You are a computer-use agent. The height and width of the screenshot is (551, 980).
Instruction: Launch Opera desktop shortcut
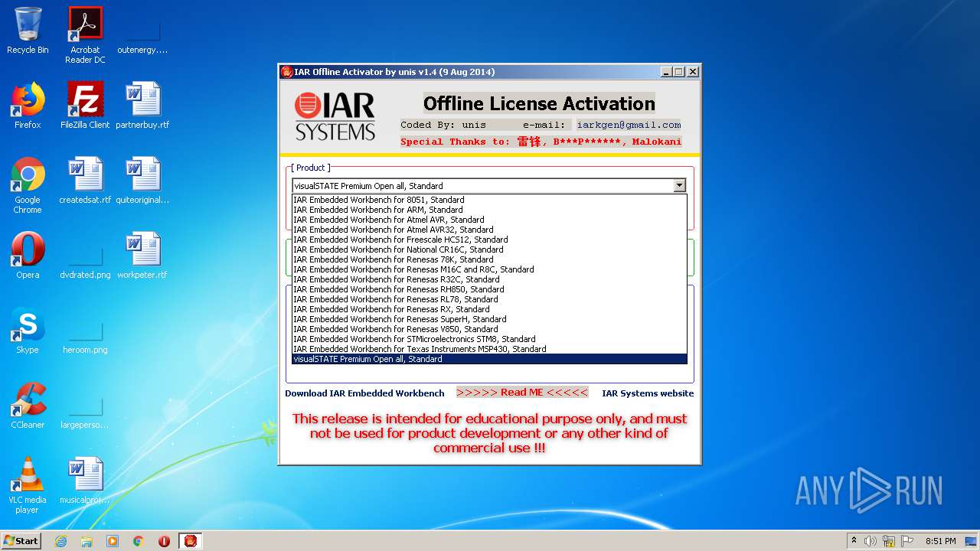(28, 256)
